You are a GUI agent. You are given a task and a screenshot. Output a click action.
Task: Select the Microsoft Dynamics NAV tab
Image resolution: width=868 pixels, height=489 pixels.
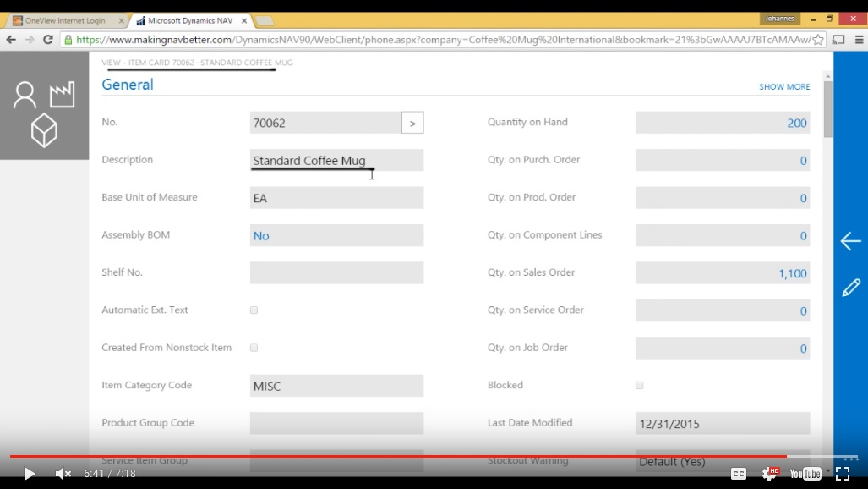tap(190, 20)
